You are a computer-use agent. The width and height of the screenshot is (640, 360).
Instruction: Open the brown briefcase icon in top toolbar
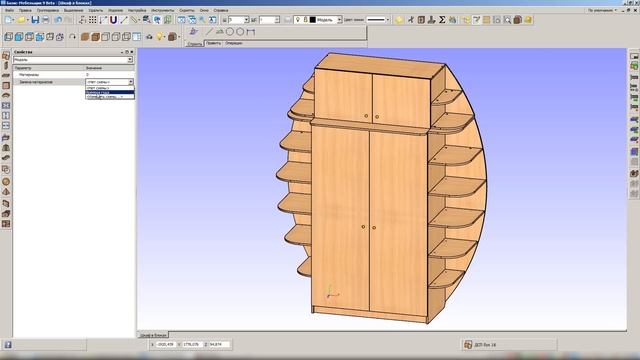[x=518, y=20]
